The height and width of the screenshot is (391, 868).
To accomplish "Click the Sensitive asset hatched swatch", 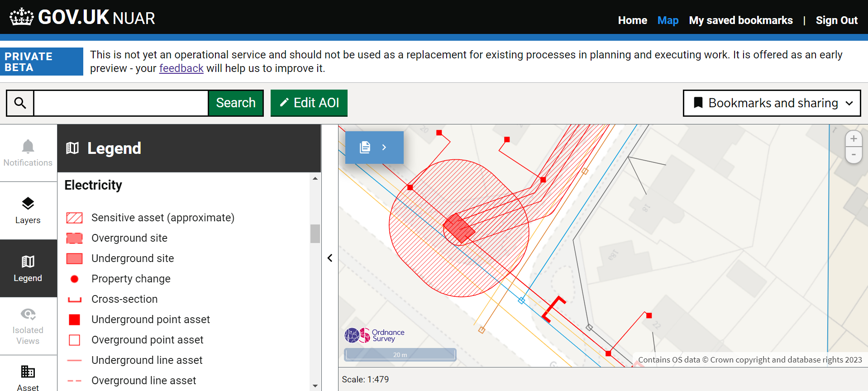I will pos(74,218).
